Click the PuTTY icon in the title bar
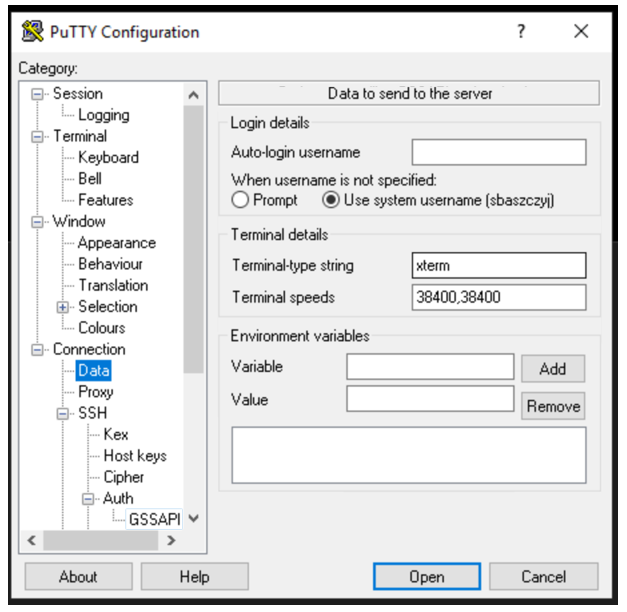 [x=32, y=31]
